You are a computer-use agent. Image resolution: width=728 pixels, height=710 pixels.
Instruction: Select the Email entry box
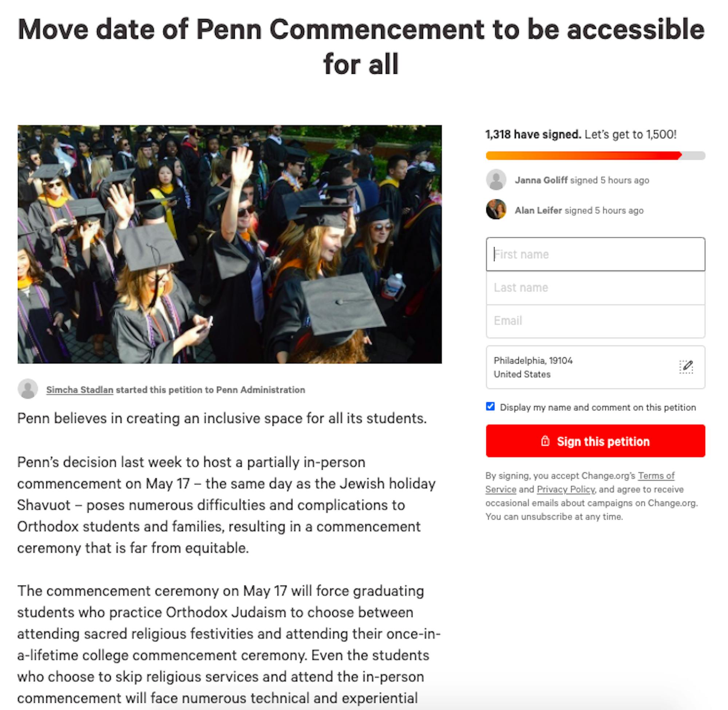[595, 320]
